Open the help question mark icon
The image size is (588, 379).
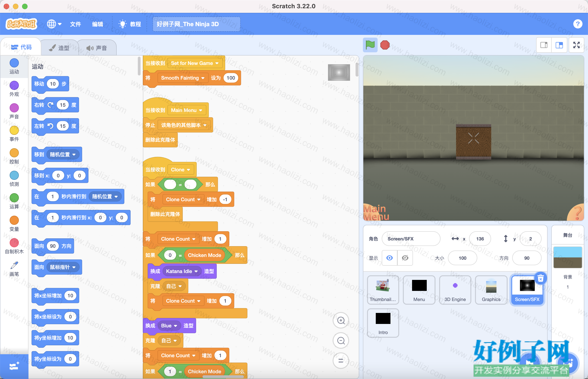577,24
